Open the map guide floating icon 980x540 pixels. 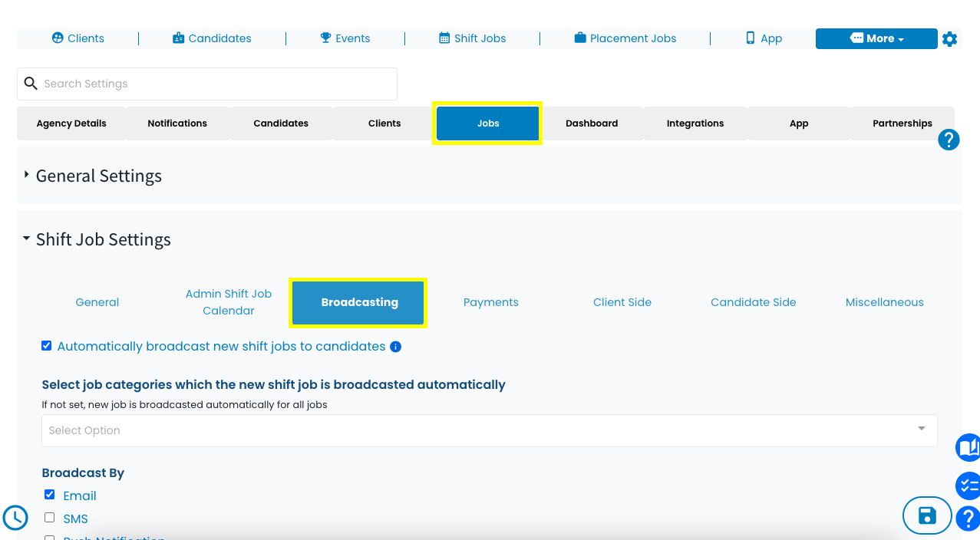968,447
